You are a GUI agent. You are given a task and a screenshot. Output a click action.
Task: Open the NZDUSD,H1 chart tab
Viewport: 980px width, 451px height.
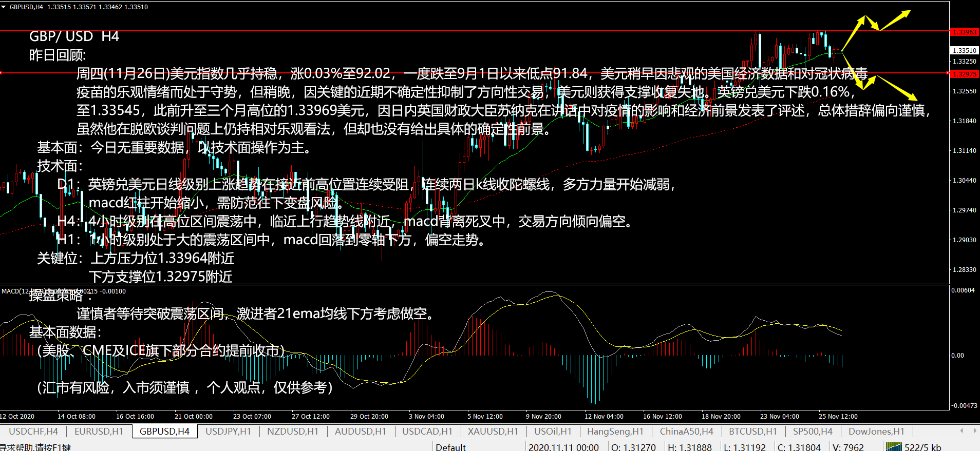pyautogui.click(x=293, y=432)
